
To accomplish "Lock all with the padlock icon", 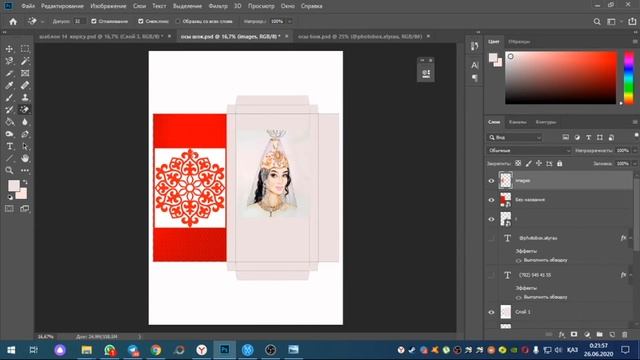I will click(x=560, y=164).
